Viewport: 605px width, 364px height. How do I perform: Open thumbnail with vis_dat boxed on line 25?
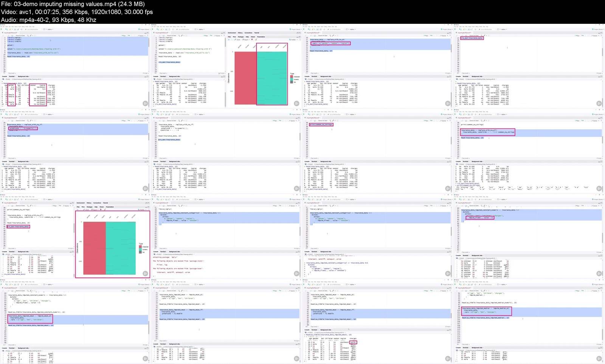tap(529, 65)
